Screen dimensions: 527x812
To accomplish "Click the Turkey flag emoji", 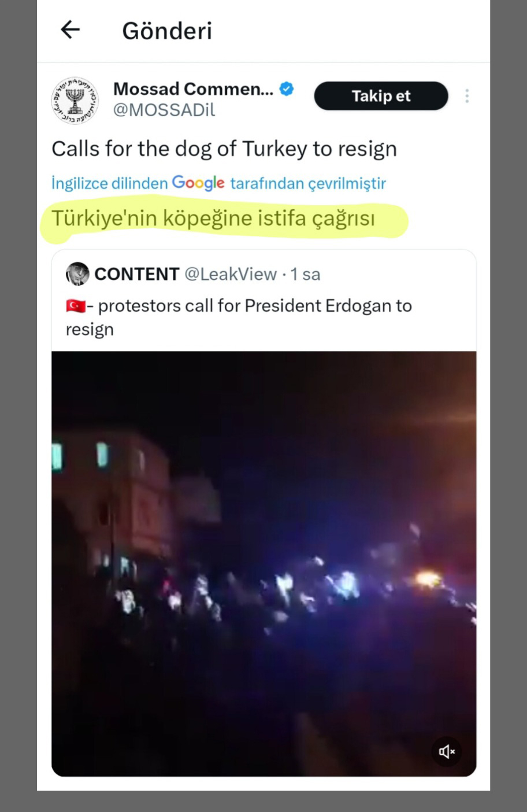I will tap(76, 305).
